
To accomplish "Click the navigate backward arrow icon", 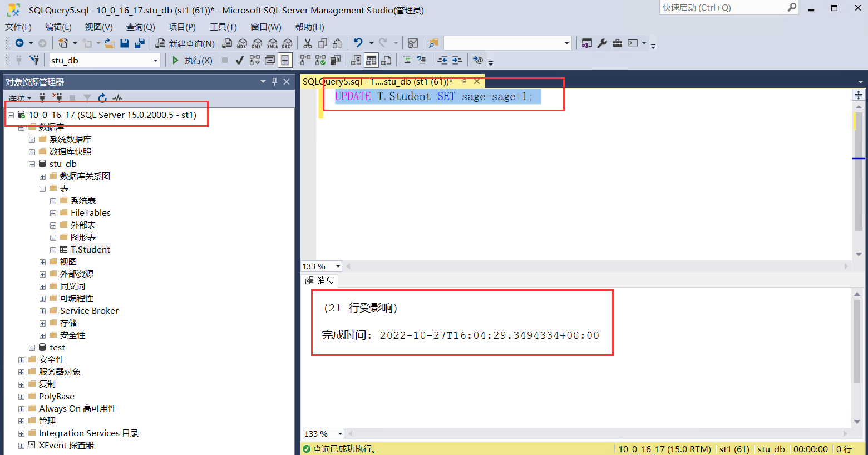I will point(19,43).
